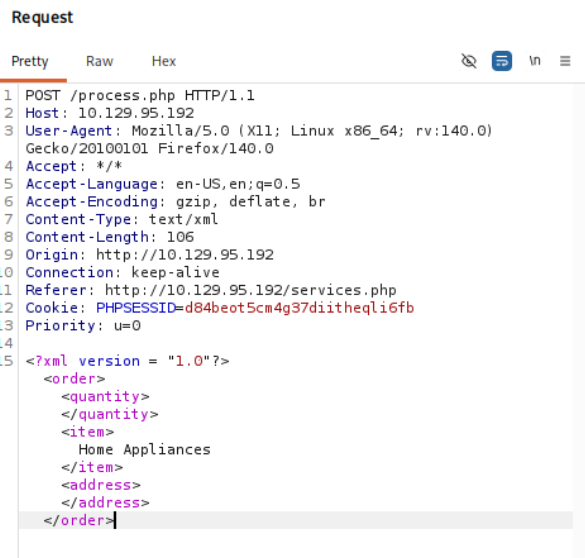Click the Connection: keep-alive line
This screenshot has height=558, width=585.
coord(122,272)
